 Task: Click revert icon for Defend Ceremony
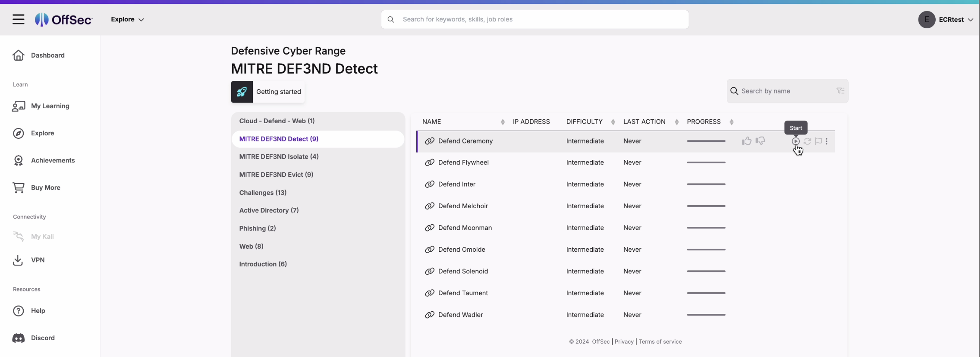point(807,141)
